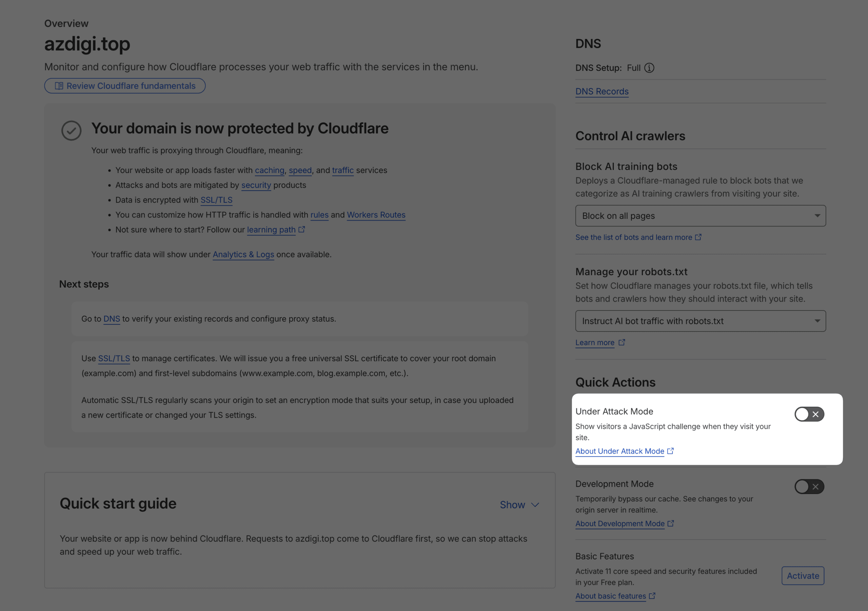Click the checkmark icon beside the protection message

pos(72,131)
